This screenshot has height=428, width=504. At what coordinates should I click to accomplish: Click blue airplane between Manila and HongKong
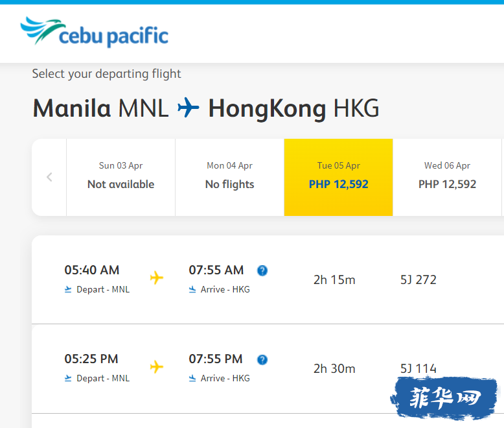189,108
